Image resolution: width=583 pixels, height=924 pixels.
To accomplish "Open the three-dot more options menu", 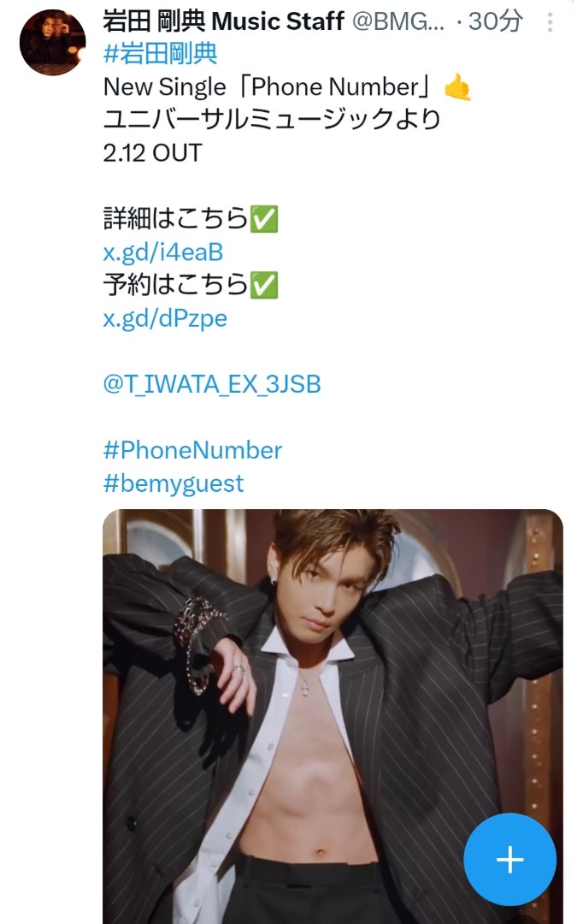I will (x=550, y=22).
